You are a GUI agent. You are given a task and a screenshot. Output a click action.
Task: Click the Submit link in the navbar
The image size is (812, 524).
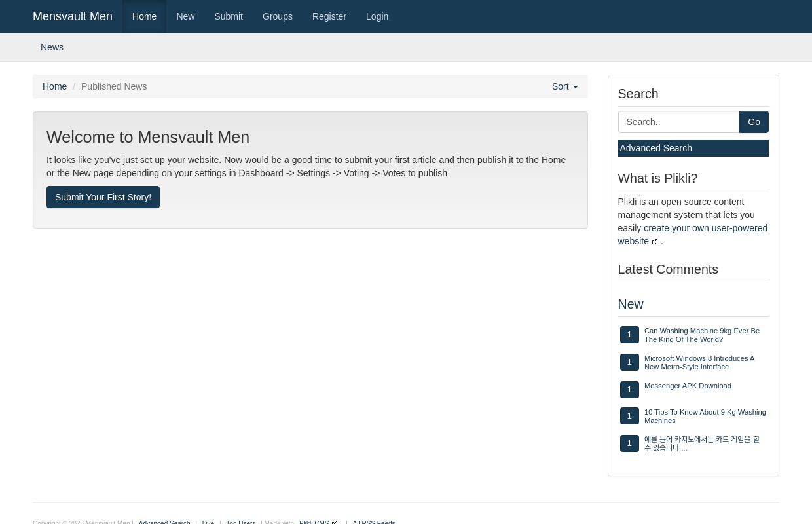click(229, 16)
